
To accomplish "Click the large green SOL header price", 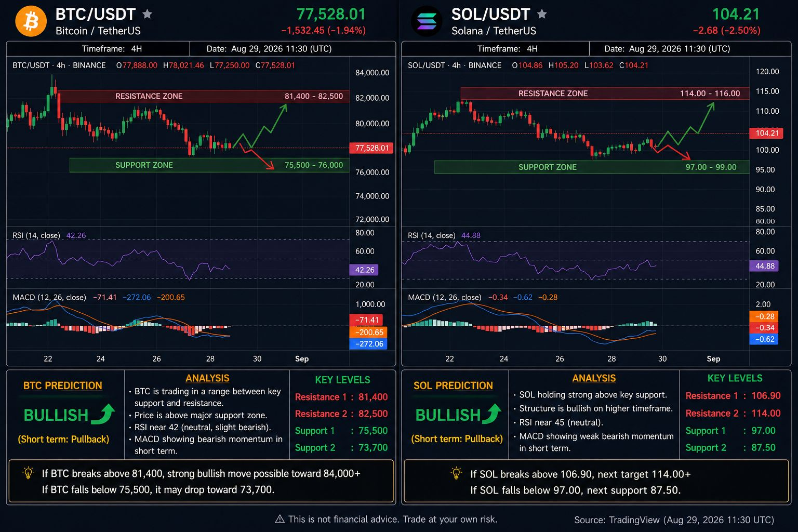I will [x=736, y=14].
